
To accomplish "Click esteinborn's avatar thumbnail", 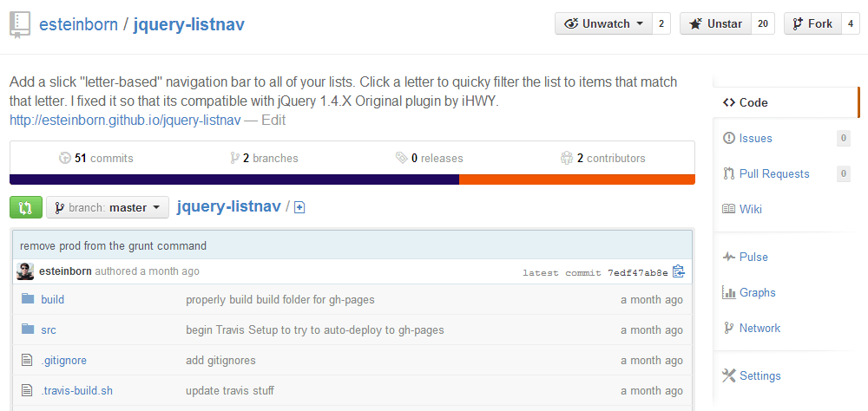I will tap(26, 271).
